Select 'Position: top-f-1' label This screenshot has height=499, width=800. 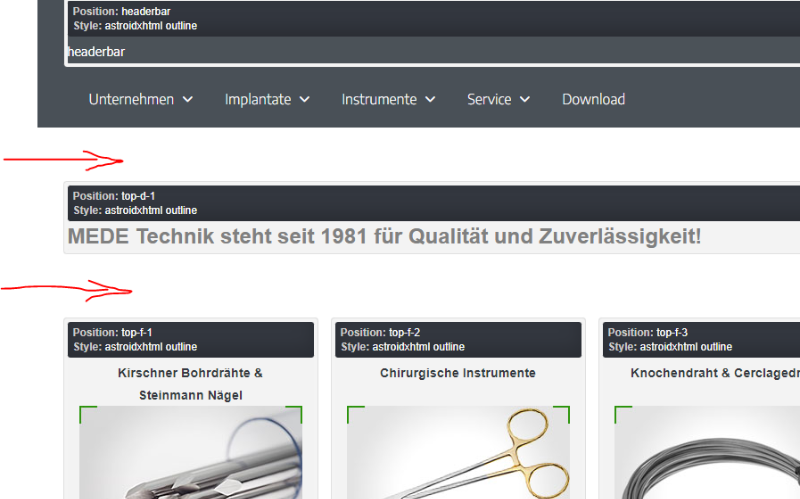click(x=112, y=333)
